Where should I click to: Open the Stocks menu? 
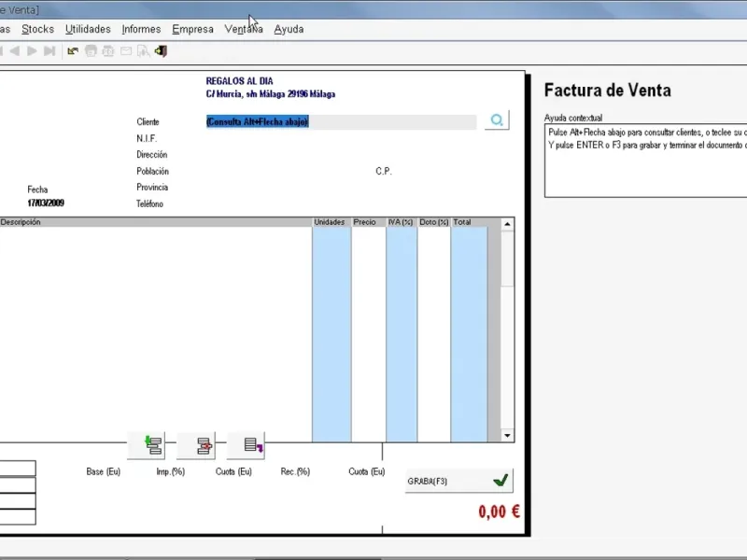37,29
